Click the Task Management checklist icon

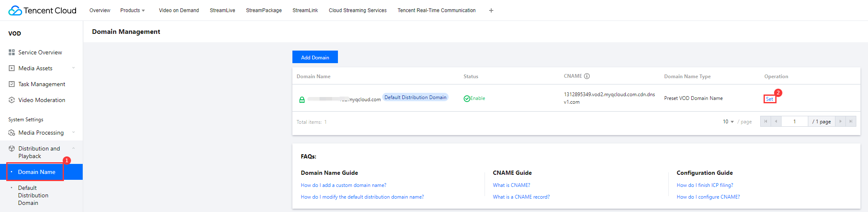click(x=12, y=84)
